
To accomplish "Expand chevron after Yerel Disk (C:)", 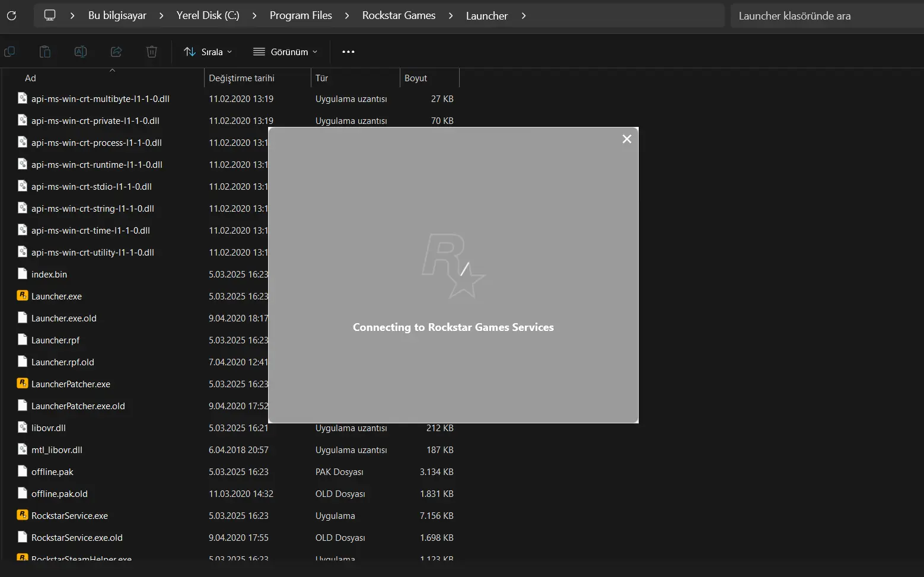I will 254,16.
